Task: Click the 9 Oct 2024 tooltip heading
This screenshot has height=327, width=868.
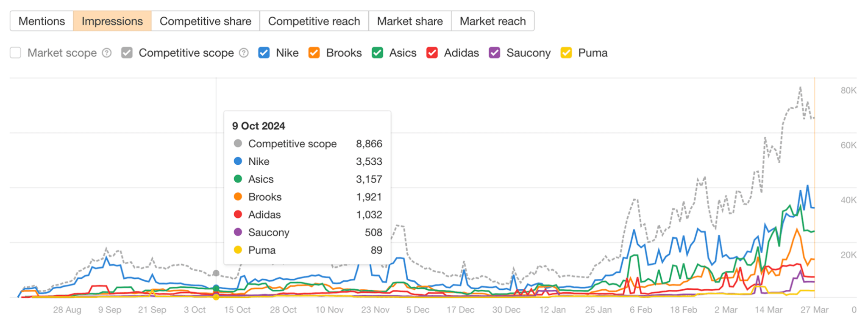Action: coord(259,126)
